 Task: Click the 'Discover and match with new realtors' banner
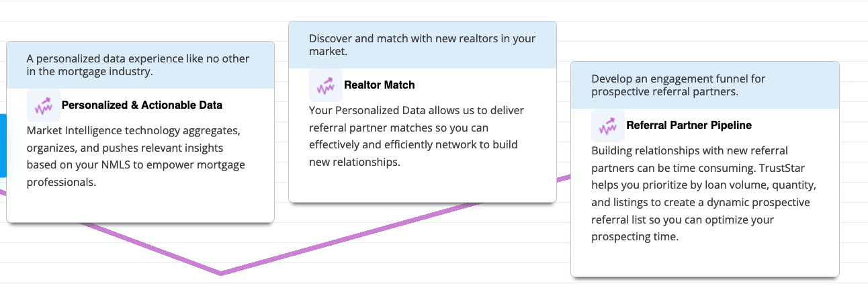[423, 45]
